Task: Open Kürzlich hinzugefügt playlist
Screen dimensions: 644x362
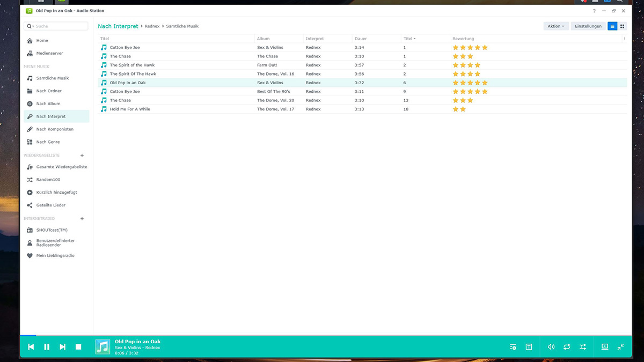Action: [x=56, y=193]
